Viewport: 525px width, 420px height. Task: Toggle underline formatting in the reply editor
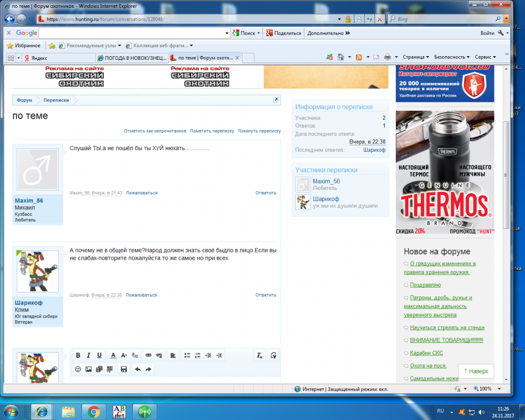pos(99,355)
